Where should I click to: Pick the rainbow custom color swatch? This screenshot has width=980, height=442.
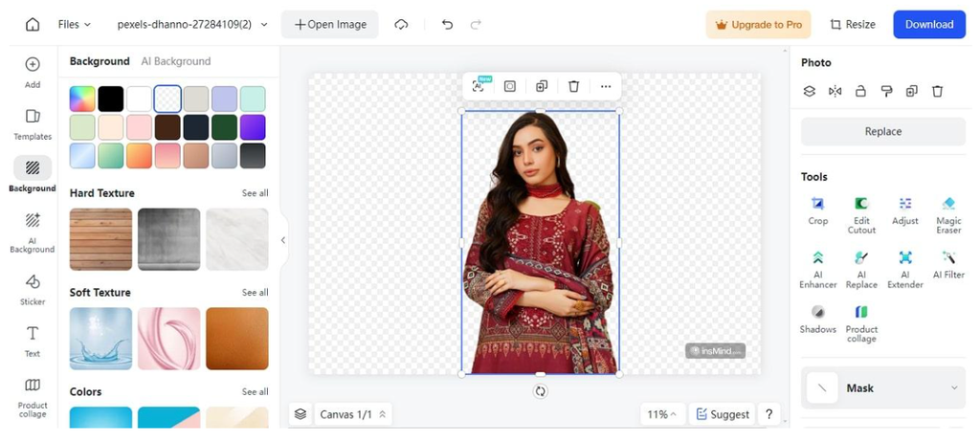coord(82,99)
